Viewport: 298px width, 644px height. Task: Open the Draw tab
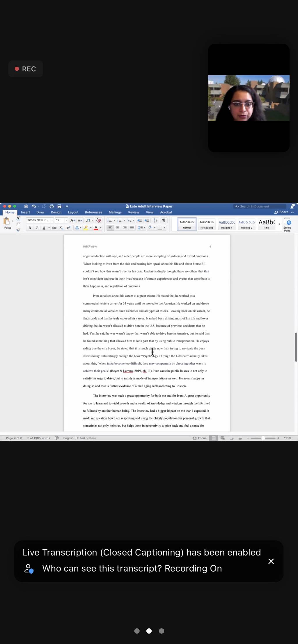[40, 213]
